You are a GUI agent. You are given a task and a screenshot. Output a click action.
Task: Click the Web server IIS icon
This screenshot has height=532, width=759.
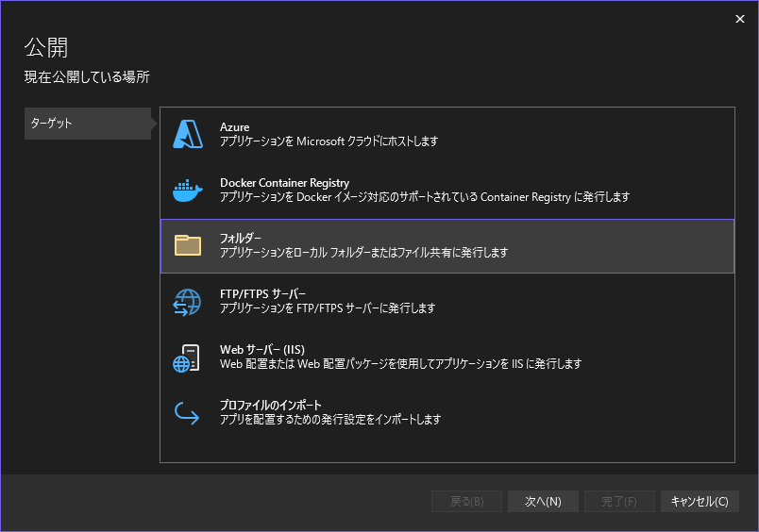point(186,357)
